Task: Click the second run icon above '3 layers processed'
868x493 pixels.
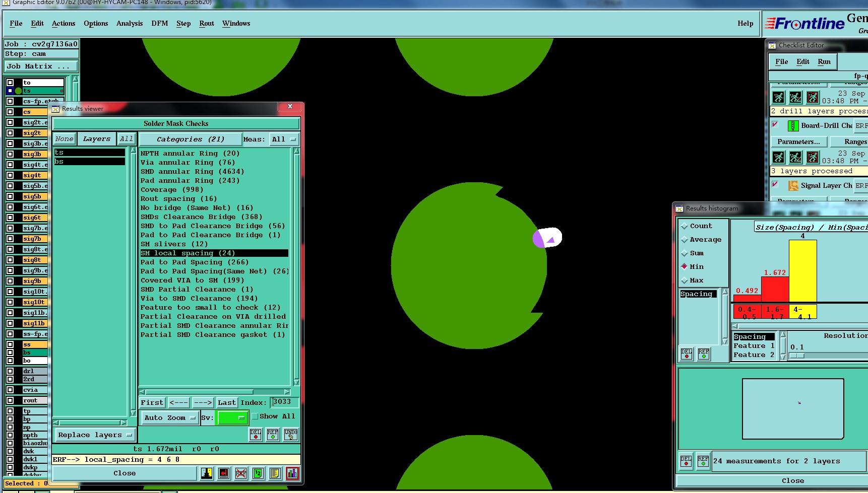Action: pos(795,157)
